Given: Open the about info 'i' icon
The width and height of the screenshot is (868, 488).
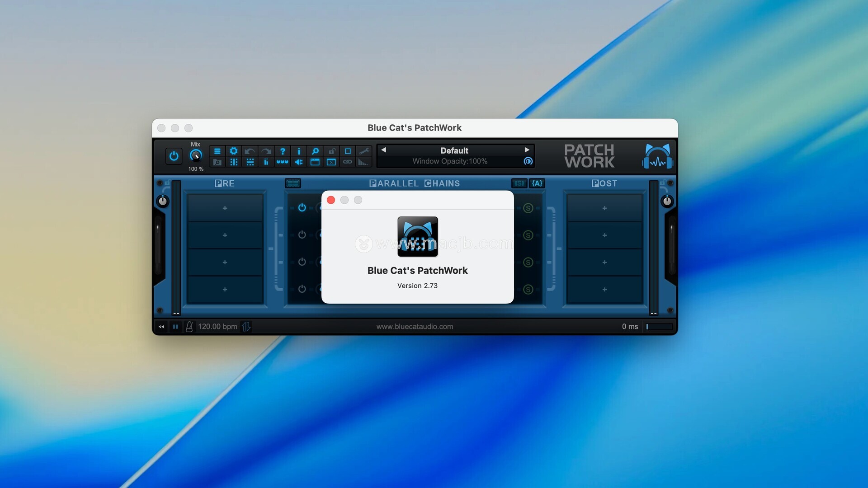Looking at the screenshot, I should pyautogui.click(x=299, y=151).
